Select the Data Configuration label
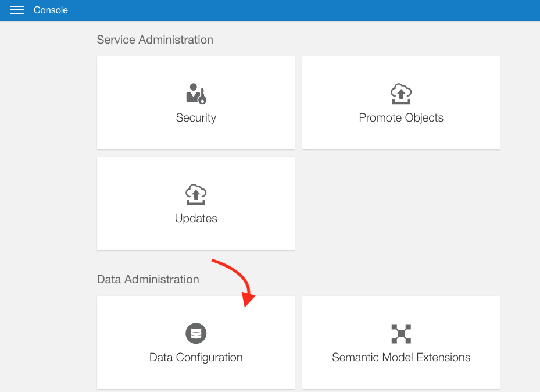The image size is (540, 392). pyautogui.click(x=196, y=358)
